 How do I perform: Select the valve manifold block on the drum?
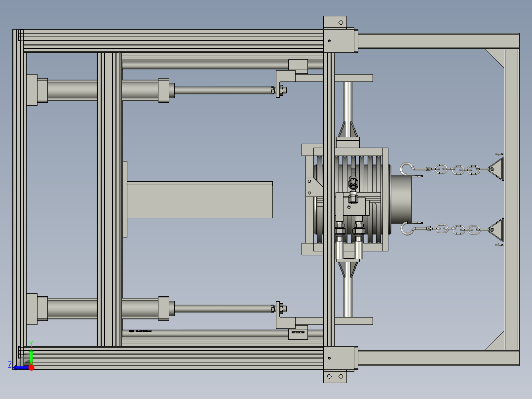(x=352, y=207)
